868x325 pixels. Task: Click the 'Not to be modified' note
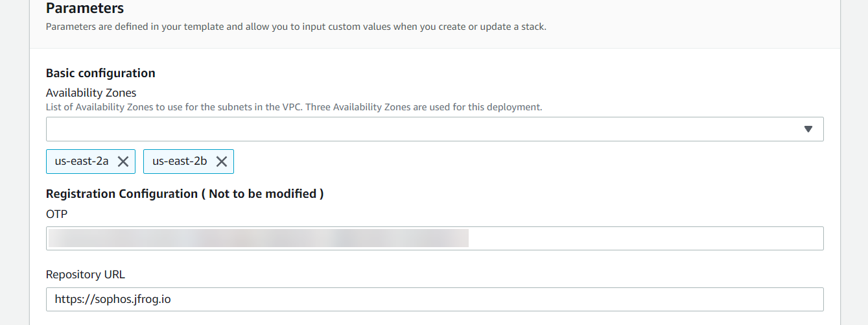click(x=262, y=193)
